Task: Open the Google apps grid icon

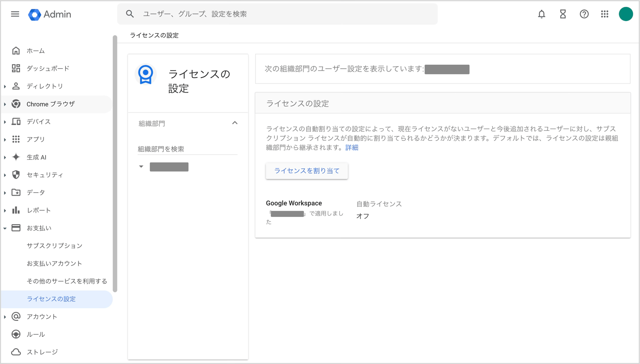Action: (x=605, y=14)
